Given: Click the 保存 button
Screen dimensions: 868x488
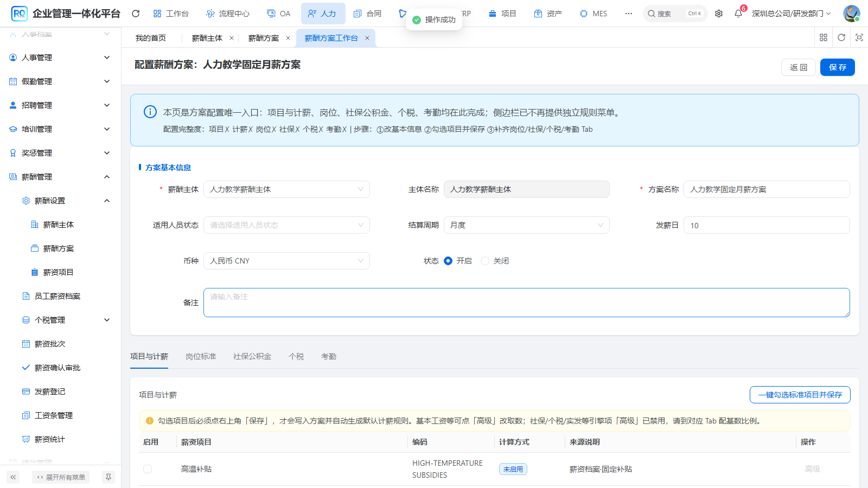Looking at the screenshot, I should (x=838, y=67).
